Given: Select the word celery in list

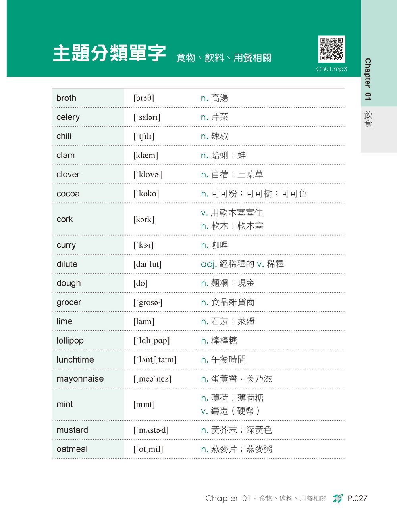Looking at the screenshot, I should 68,117.
